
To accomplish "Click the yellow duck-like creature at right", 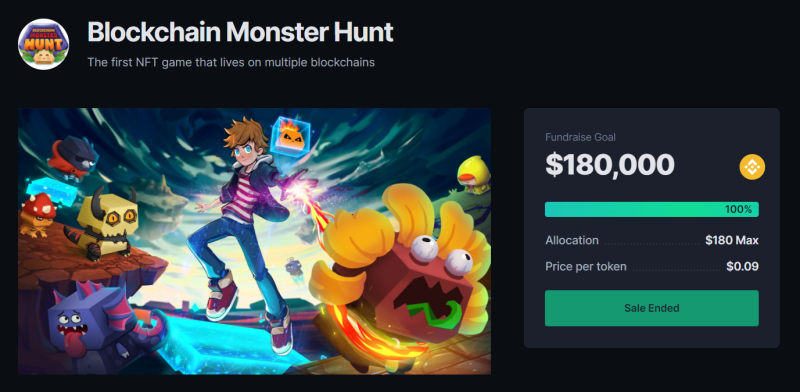I will [474, 175].
